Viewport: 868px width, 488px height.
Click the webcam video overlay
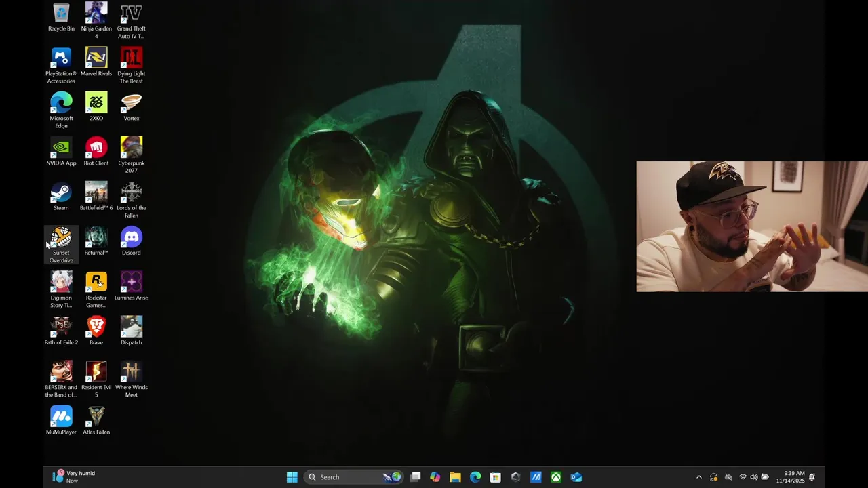(x=752, y=226)
